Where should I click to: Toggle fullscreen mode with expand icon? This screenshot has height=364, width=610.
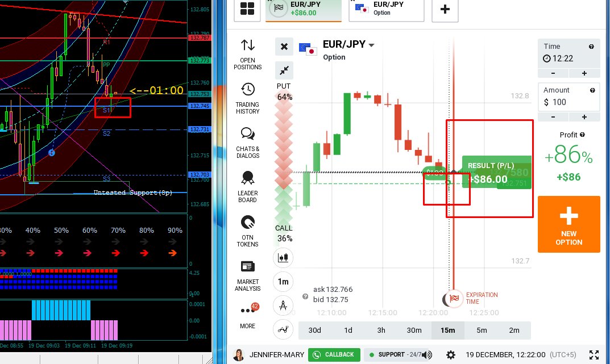coord(595,354)
